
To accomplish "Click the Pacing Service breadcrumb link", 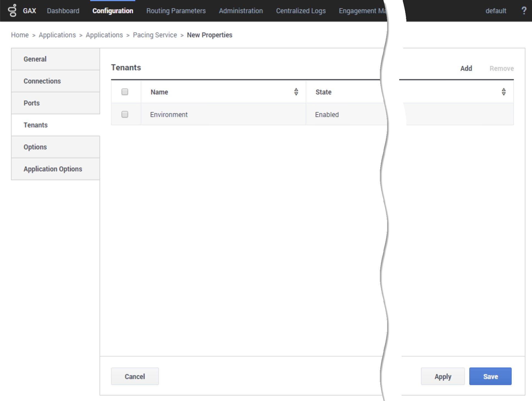I will [x=155, y=35].
